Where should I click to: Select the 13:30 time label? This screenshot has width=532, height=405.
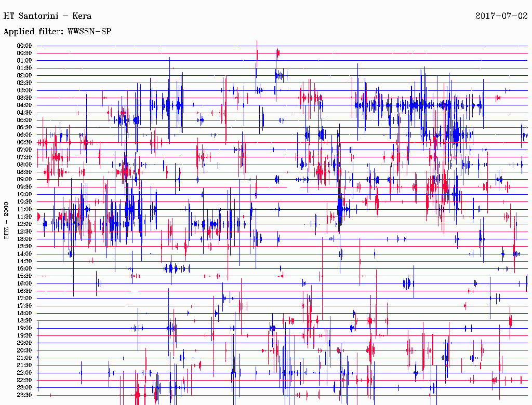[x=24, y=246]
